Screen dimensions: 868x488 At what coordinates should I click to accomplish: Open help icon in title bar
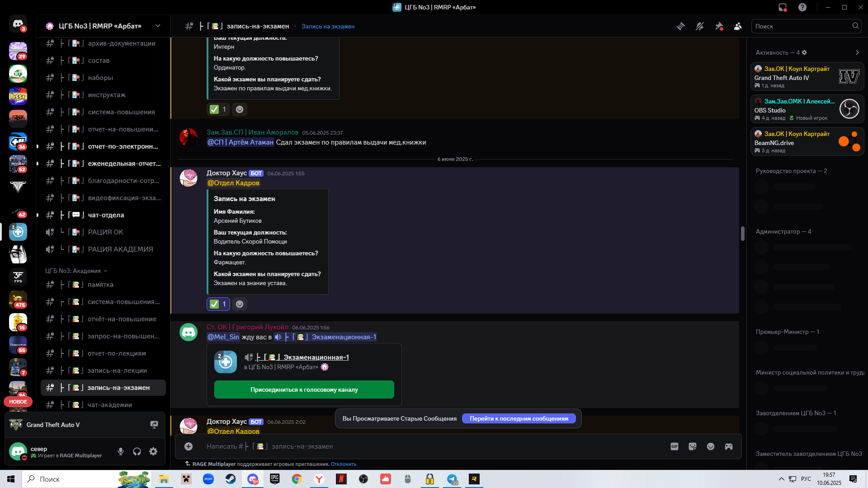802,7
